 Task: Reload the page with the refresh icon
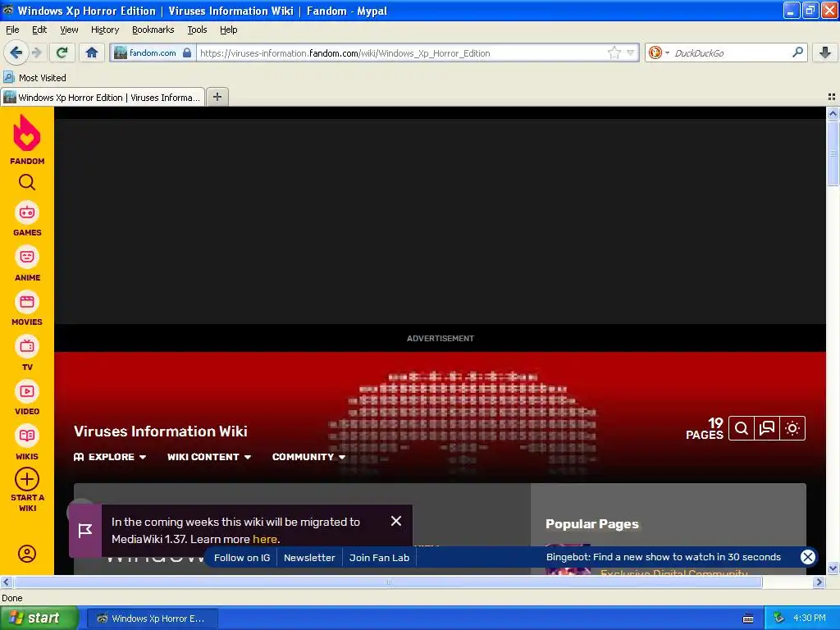(62, 52)
